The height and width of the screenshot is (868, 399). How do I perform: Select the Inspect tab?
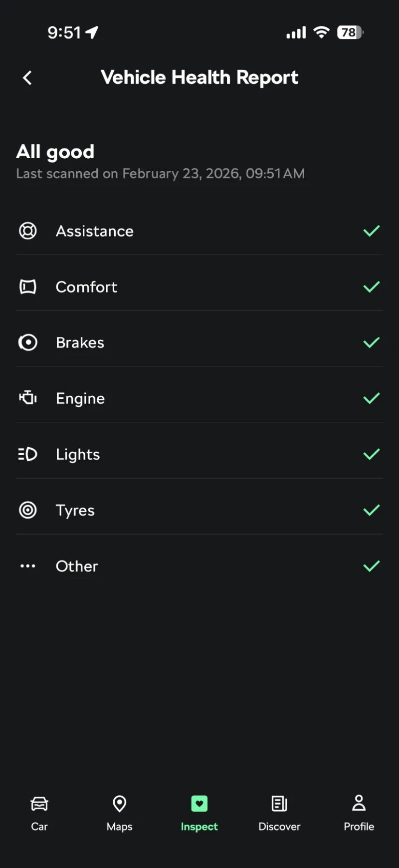coord(199,813)
